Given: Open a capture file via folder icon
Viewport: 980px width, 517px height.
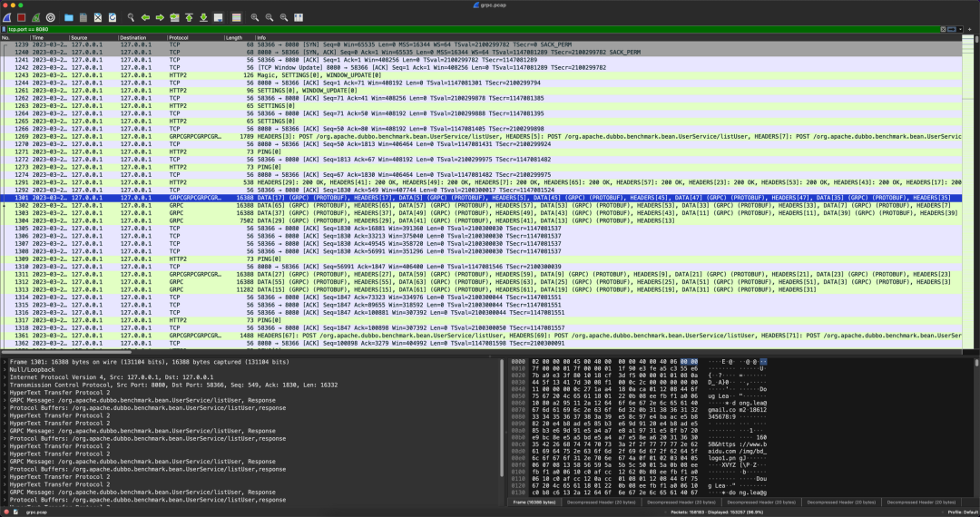Looking at the screenshot, I should pyautogui.click(x=69, y=17).
